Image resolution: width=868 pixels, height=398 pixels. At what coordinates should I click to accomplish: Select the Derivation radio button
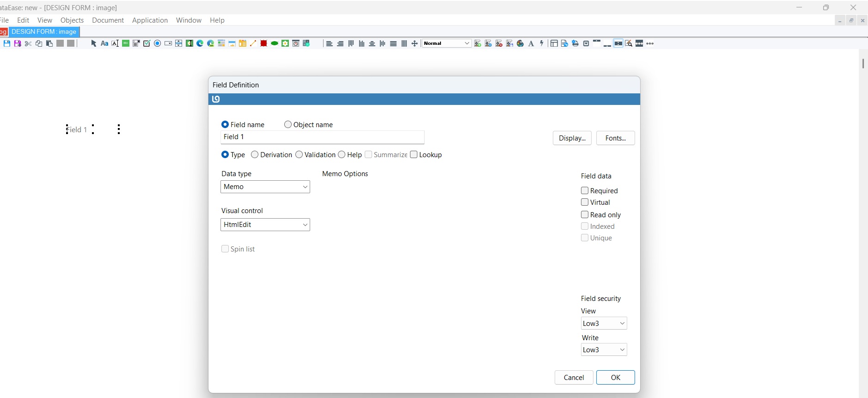[255, 155]
